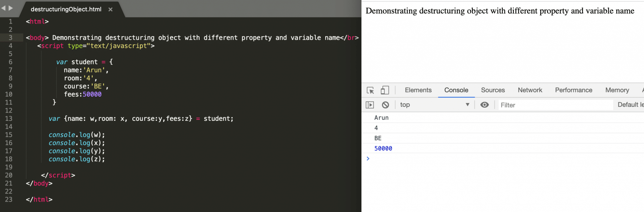
Task: Click the closing </script> tag
Action: pyautogui.click(x=58, y=175)
